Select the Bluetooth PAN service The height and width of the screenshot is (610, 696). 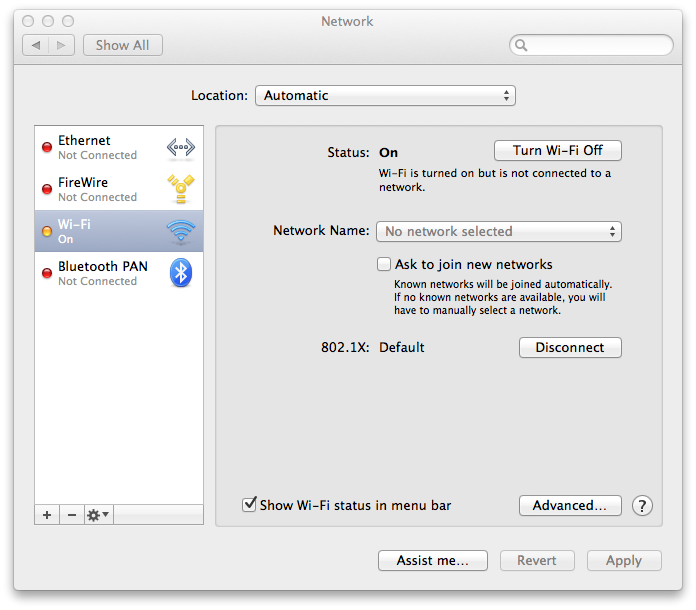(x=119, y=273)
